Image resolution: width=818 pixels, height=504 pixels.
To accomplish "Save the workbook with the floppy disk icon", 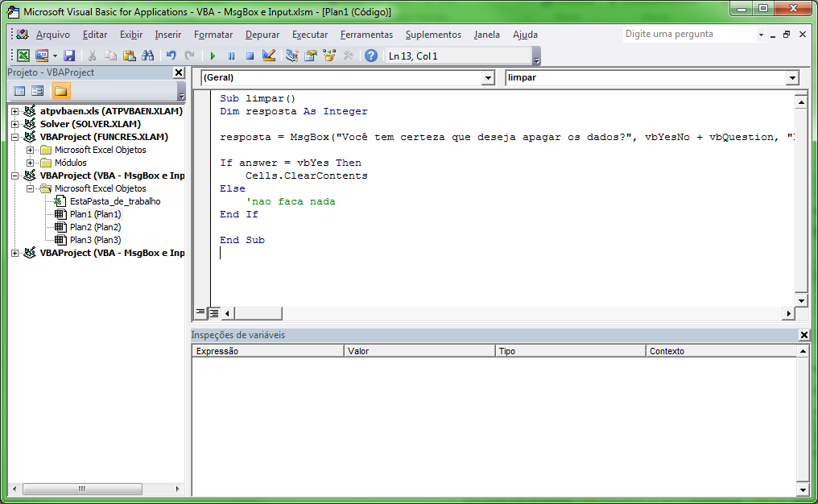I will click(69, 56).
